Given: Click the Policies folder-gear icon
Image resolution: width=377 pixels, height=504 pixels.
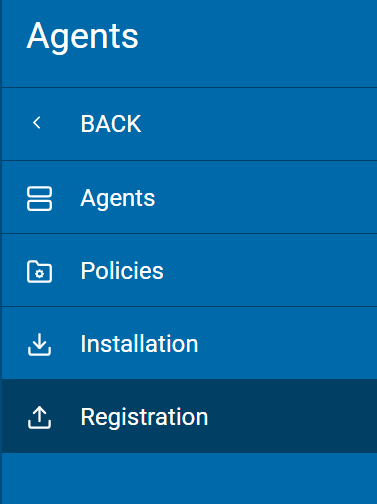Looking at the screenshot, I should [39, 271].
